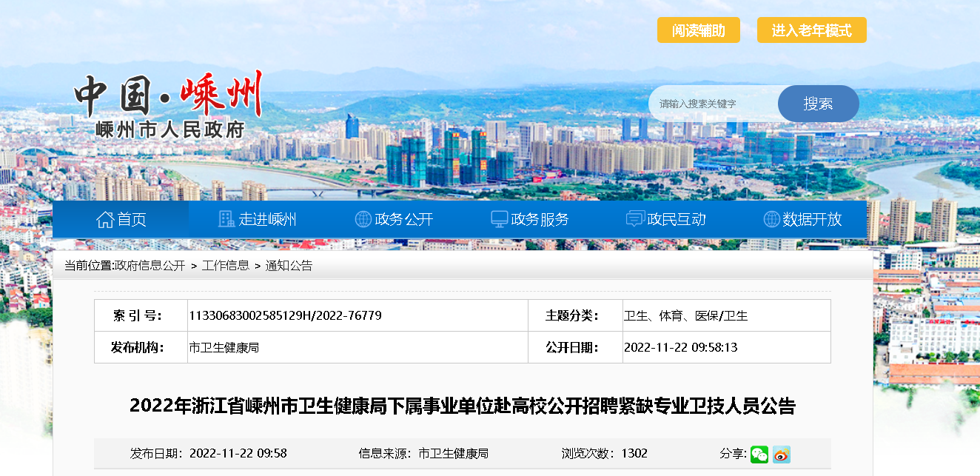Viewport: 980px width, 476px height.
Task: Click the 发布日期：2022-11-22 09:58 text
Action: coord(209,454)
